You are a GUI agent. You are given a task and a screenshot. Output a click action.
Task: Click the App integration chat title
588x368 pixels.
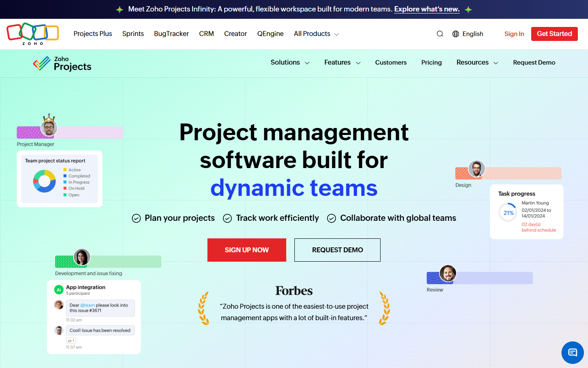tap(86, 287)
